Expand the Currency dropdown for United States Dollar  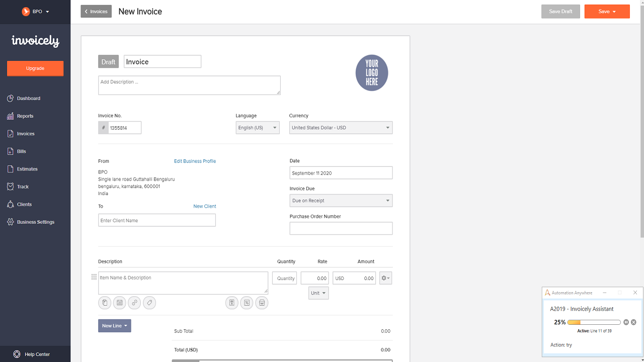tap(341, 128)
